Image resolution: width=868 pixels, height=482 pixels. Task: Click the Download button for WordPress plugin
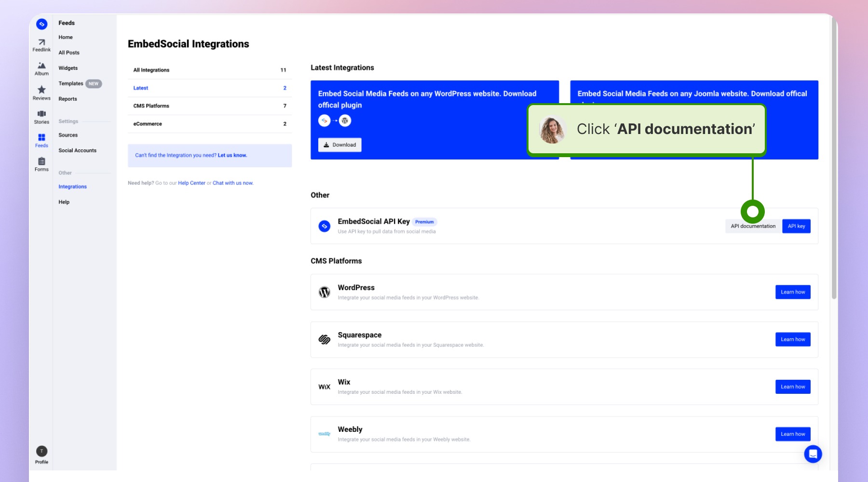[x=340, y=145]
